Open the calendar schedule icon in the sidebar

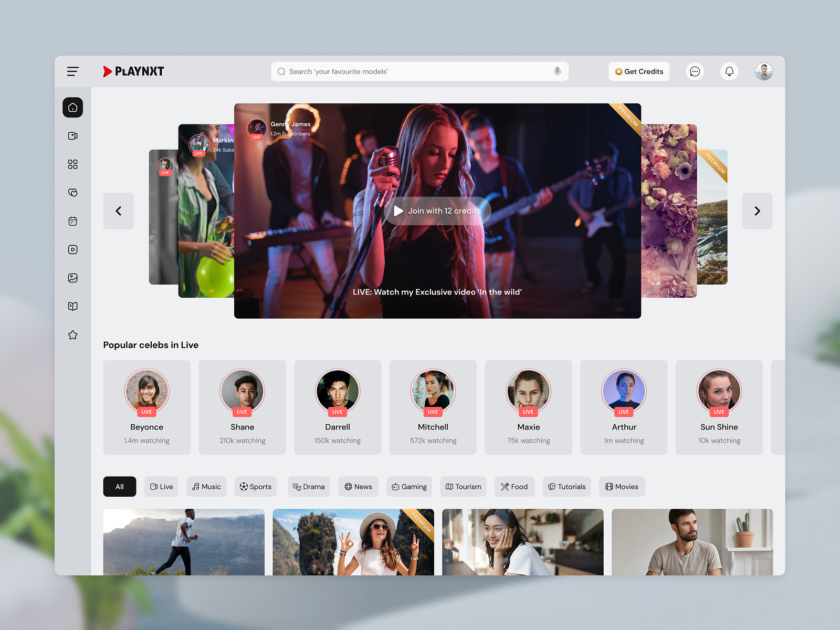[x=72, y=221]
